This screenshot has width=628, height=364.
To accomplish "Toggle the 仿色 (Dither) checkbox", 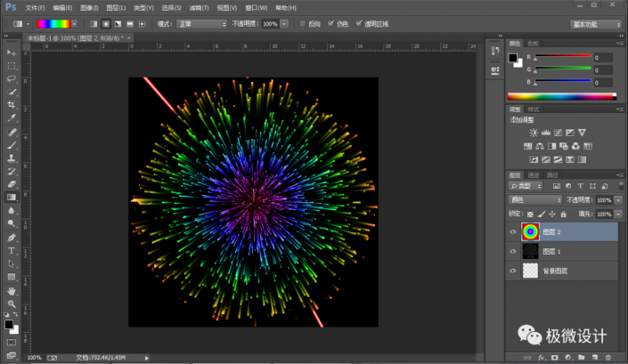I will click(331, 23).
